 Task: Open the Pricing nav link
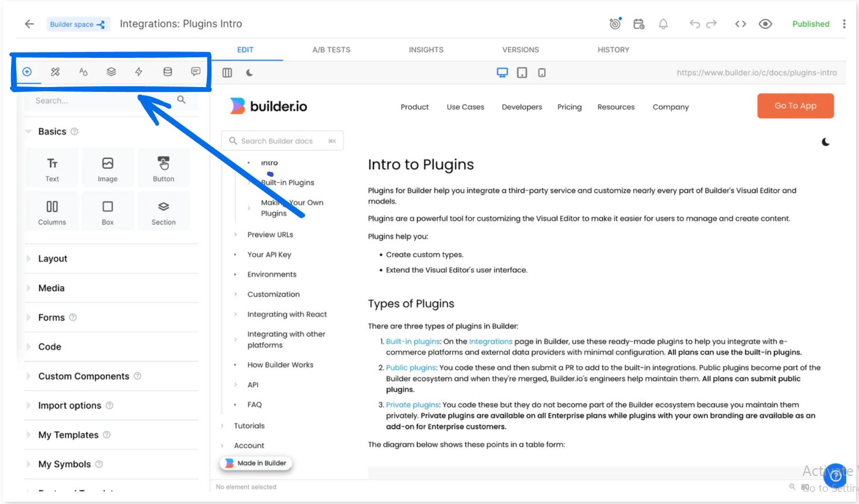coord(569,107)
